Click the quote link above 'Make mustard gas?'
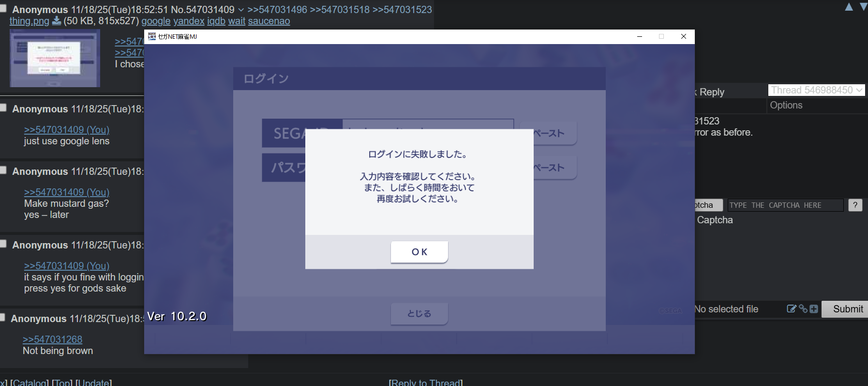This screenshot has height=386, width=868. 67,192
